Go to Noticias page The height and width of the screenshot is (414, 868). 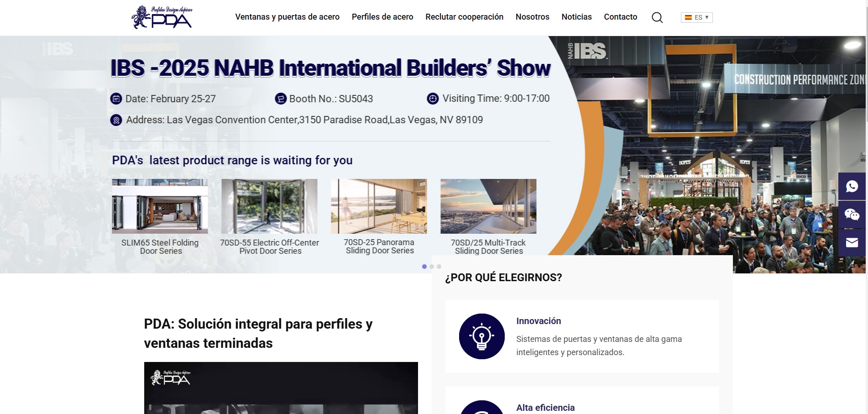pyautogui.click(x=576, y=17)
